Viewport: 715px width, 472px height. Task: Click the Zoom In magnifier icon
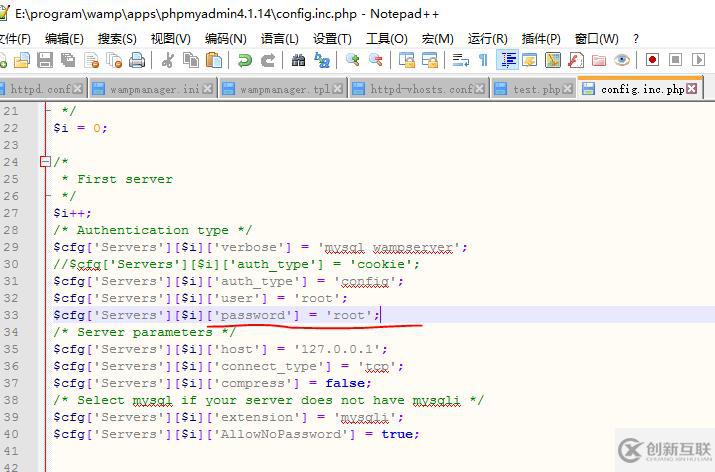click(x=352, y=60)
